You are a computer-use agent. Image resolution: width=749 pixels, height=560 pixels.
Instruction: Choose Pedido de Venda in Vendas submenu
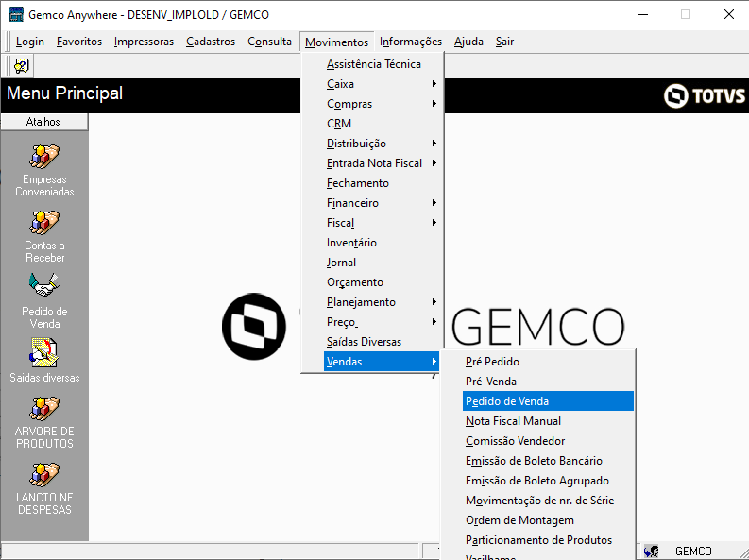pos(549,401)
